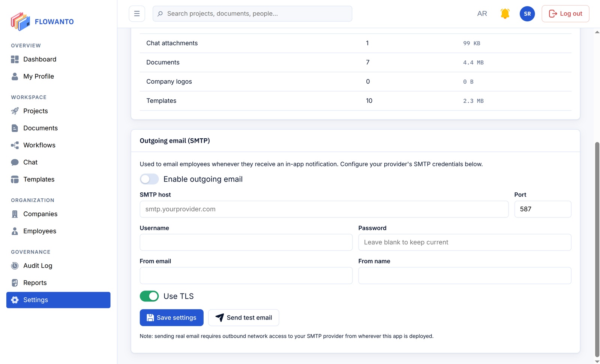Enable the outgoing email switch
The image size is (600, 364).
pyautogui.click(x=149, y=179)
